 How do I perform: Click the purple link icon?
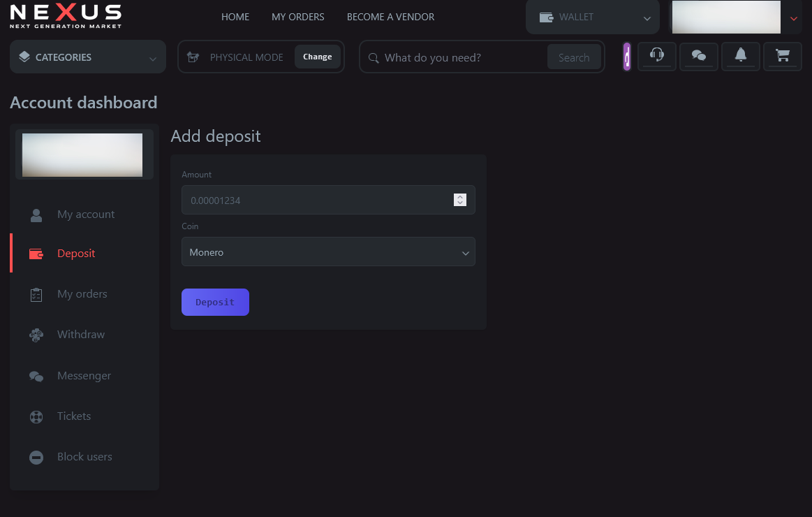coord(626,57)
